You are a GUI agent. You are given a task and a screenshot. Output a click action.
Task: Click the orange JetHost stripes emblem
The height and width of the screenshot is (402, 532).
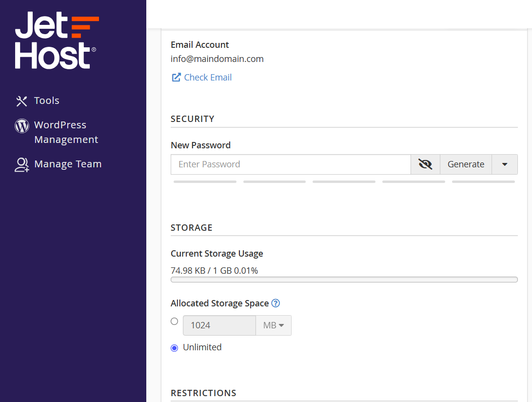[x=85, y=26]
